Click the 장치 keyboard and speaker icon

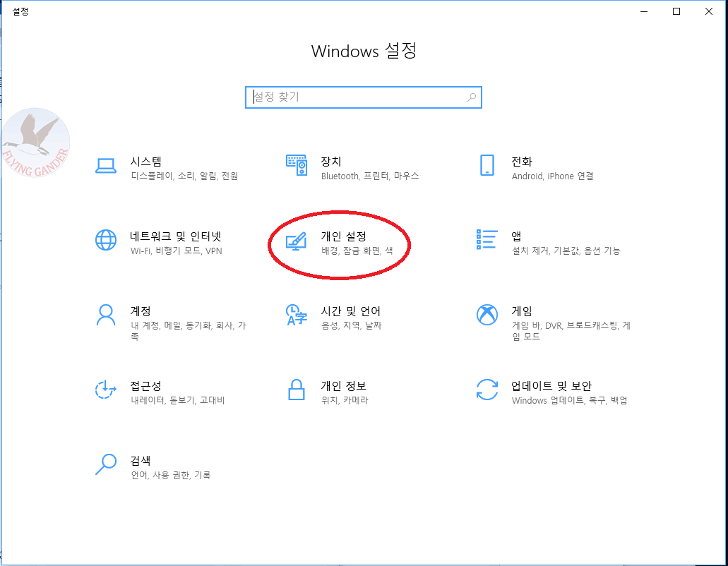click(x=297, y=165)
